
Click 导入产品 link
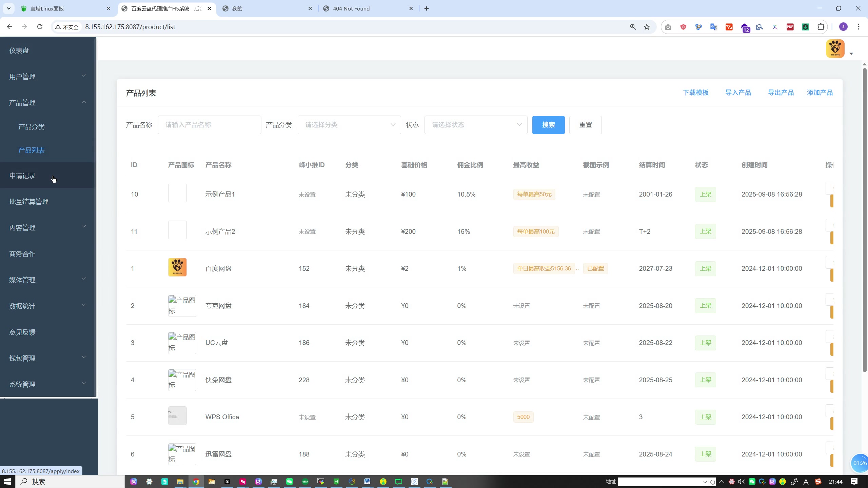738,93
